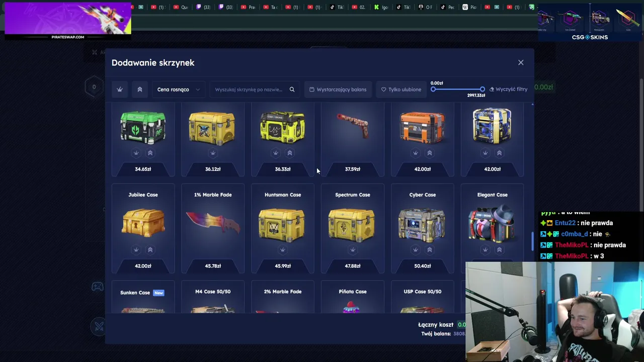
Task: Click the 50.40zł price label
Action: (423, 266)
